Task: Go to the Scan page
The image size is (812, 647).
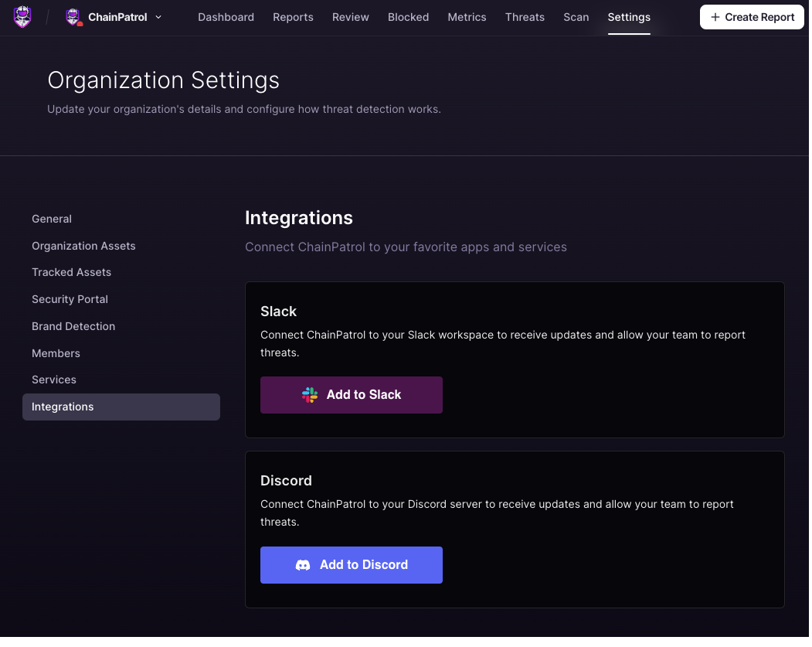Action: pyautogui.click(x=576, y=16)
